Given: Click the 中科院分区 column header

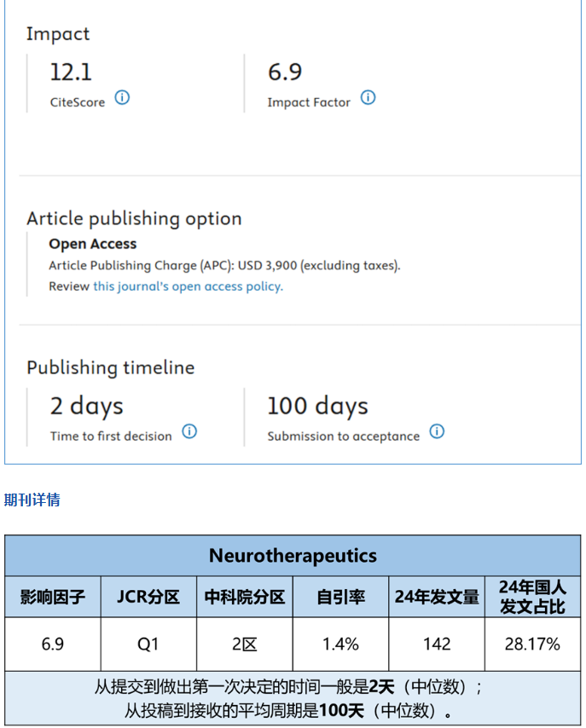Looking at the screenshot, I should [245, 597].
